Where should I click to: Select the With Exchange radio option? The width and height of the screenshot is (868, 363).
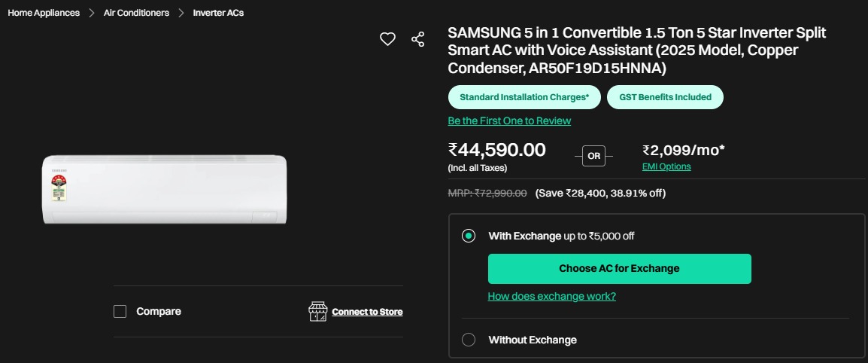pyautogui.click(x=469, y=236)
